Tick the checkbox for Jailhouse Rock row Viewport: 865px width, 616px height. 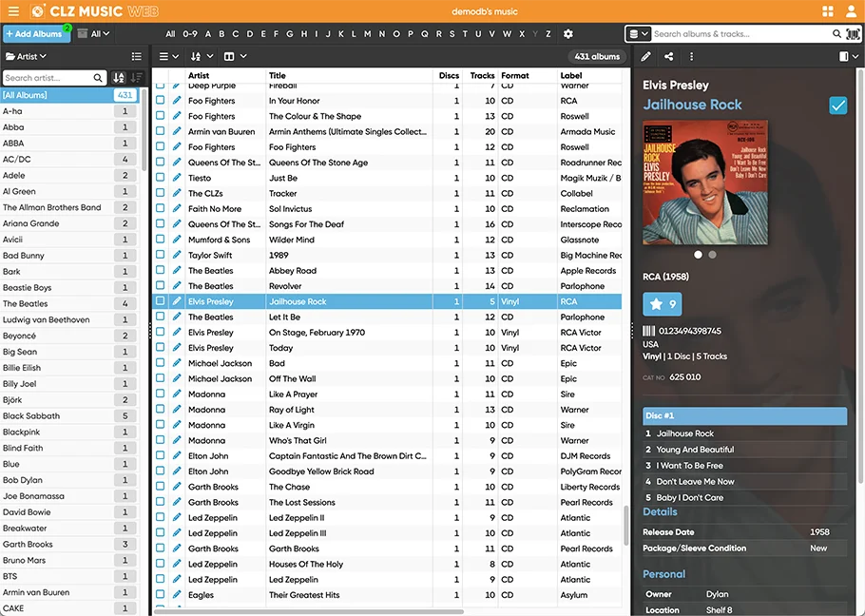[160, 301]
